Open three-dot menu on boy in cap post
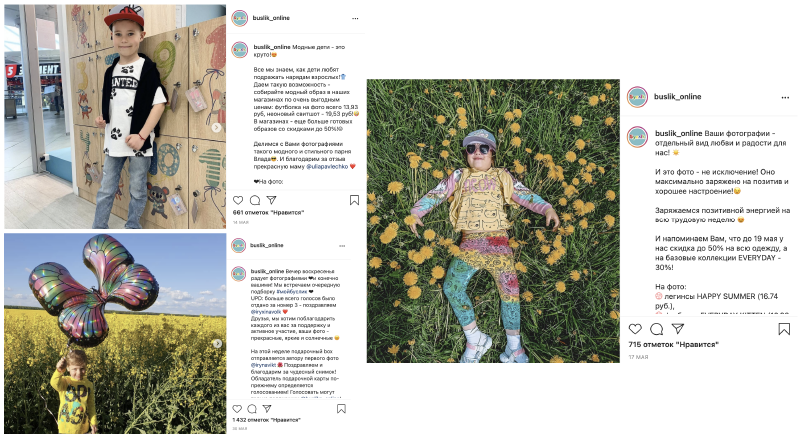This screenshot has height=438, width=800. click(355, 18)
